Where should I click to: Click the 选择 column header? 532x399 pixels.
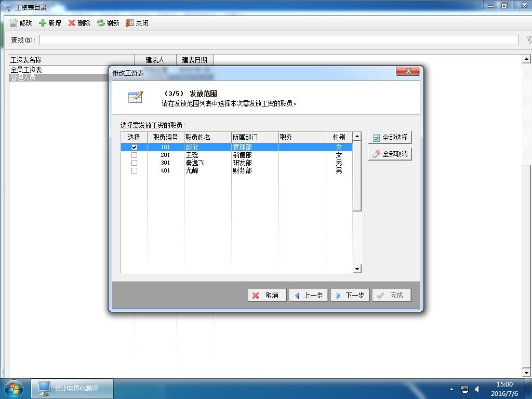click(x=134, y=137)
